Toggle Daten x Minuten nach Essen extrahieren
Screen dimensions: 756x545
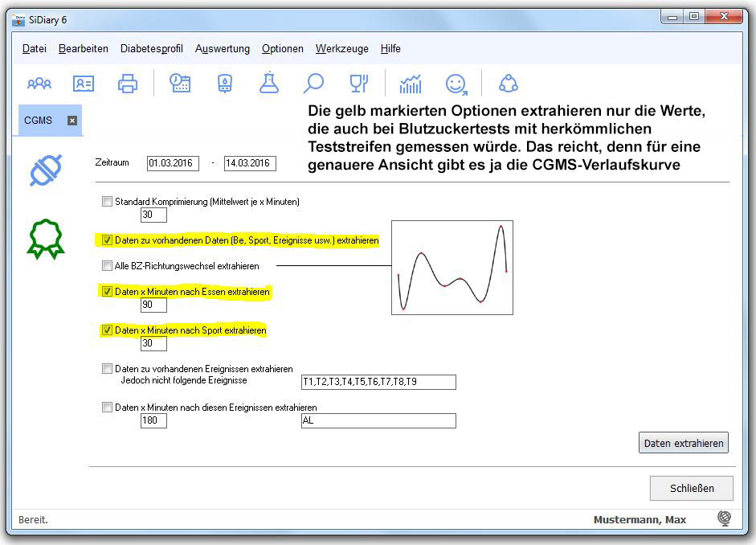click(108, 292)
